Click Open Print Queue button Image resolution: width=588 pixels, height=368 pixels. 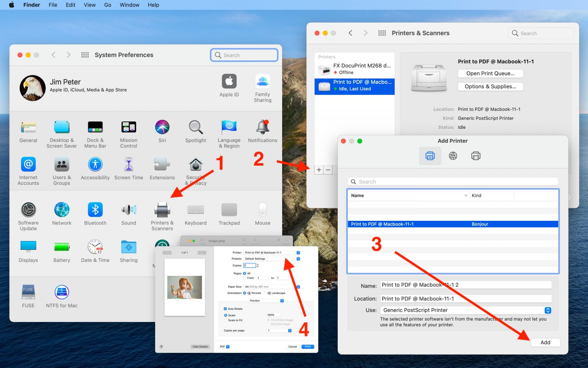[490, 73]
